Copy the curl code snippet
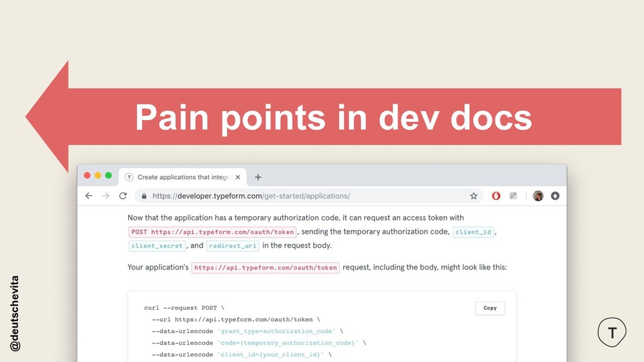 [x=490, y=308]
